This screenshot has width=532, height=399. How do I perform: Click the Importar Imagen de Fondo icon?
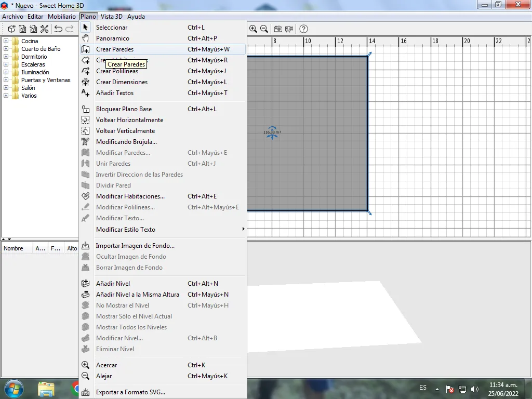point(86,245)
